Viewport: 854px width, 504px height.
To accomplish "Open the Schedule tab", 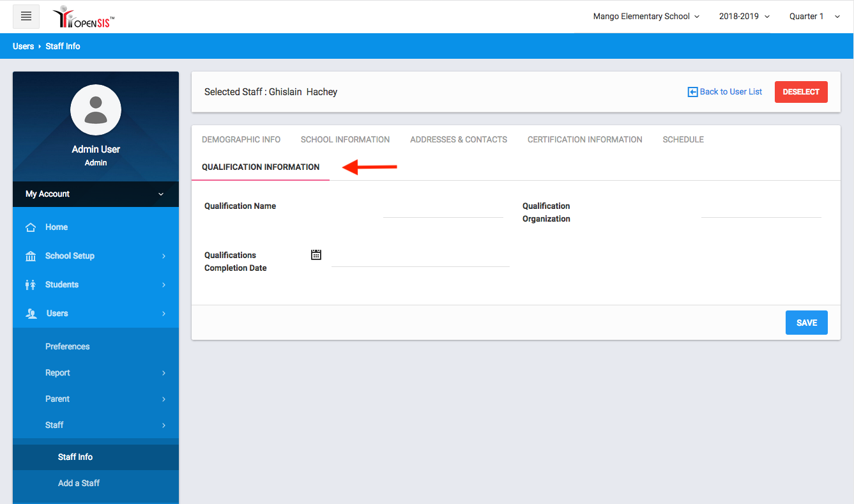I will 683,139.
